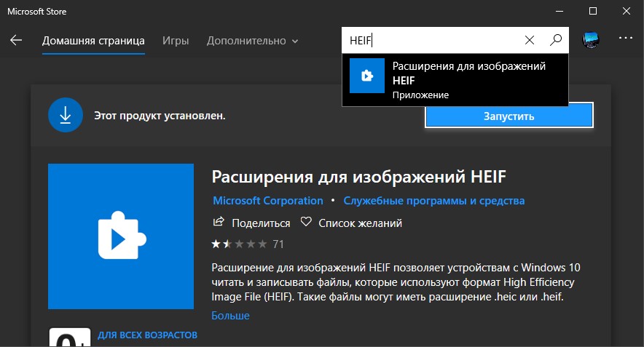
Task: Open the Microsoft Corporation publisher link
Action: click(x=268, y=201)
